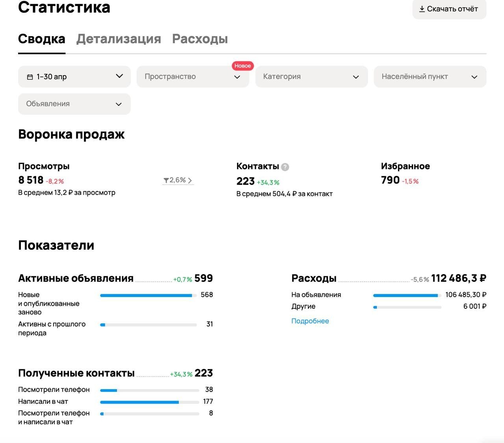This screenshot has height=443, width=504.
Task: Click the Активные объявления total 599
Action: pos(204,279)
